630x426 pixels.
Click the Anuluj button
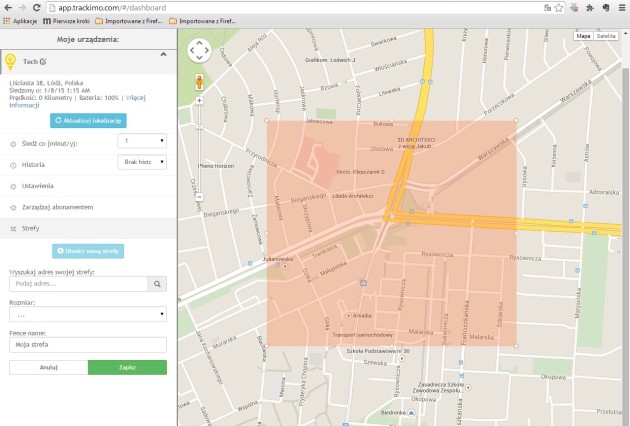[x=48, y=367]
